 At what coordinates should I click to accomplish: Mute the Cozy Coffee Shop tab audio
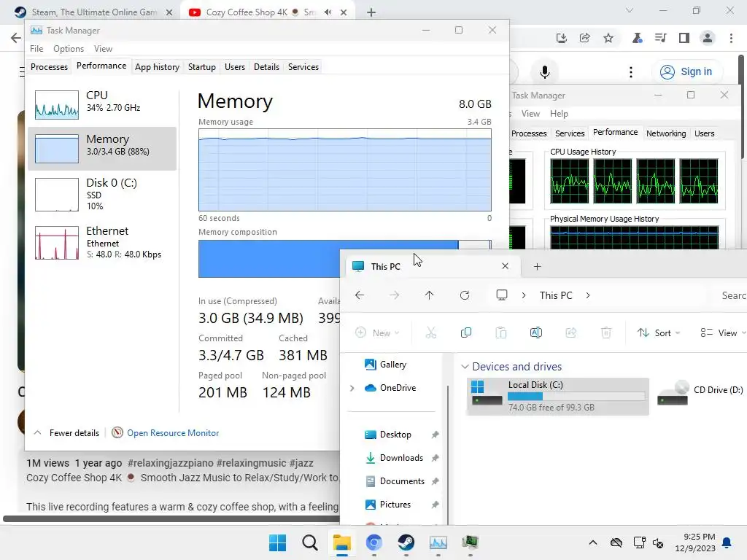pos(328,12)
